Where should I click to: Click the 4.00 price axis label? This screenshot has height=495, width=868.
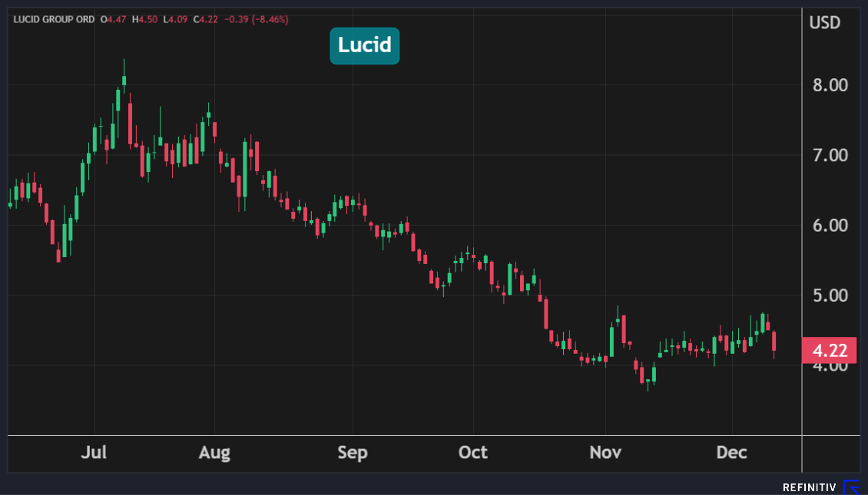point(829,366)
